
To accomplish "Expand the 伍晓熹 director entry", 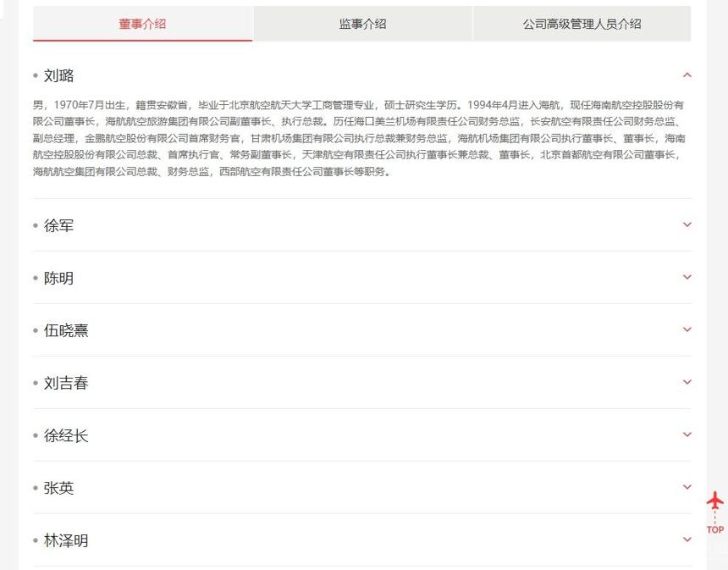I will (687, 329).
